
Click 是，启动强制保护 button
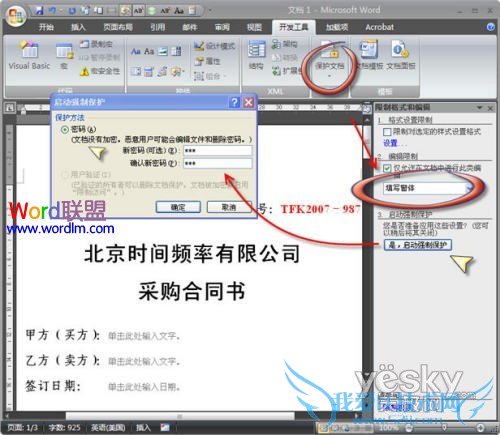[418, 245]
